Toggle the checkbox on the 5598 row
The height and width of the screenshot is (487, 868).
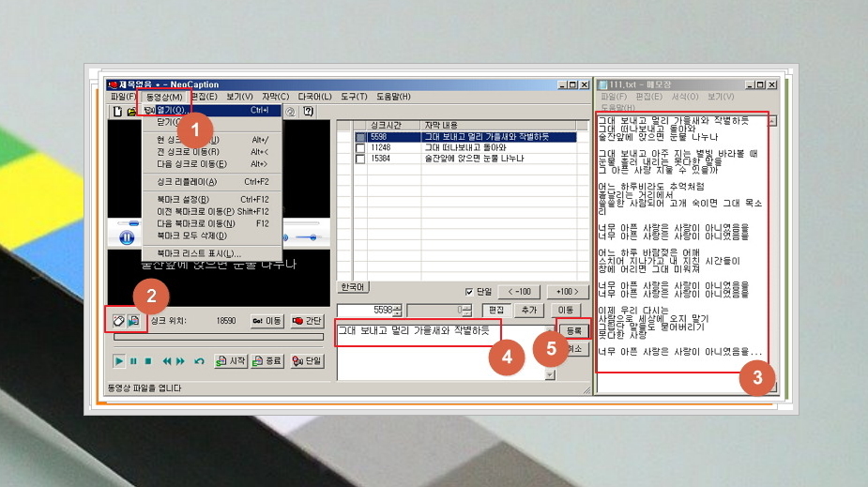[360, 137]
